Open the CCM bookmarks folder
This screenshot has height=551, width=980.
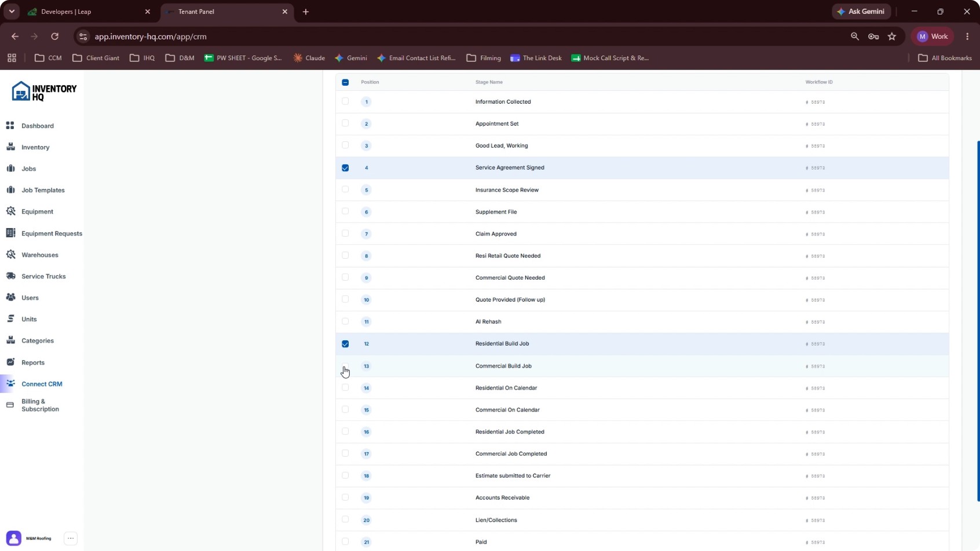(48, 58)
